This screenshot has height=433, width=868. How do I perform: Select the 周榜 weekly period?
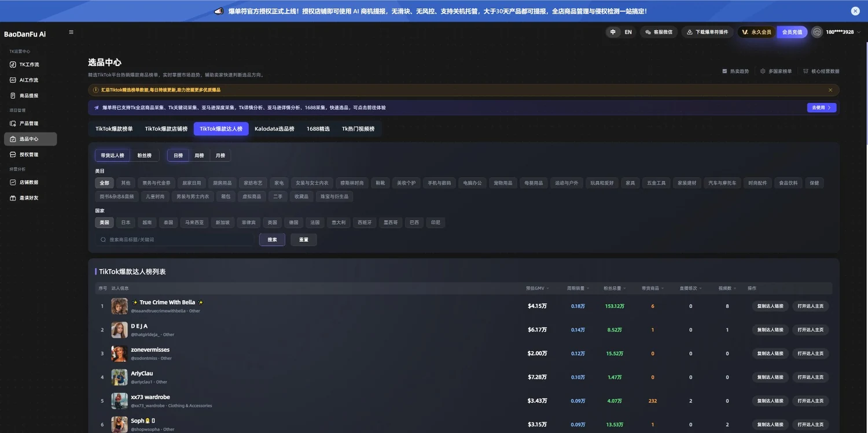click(199, 156)
